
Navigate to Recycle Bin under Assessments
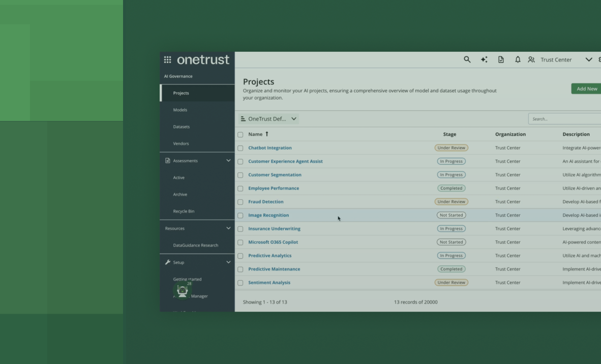(183, 211)
